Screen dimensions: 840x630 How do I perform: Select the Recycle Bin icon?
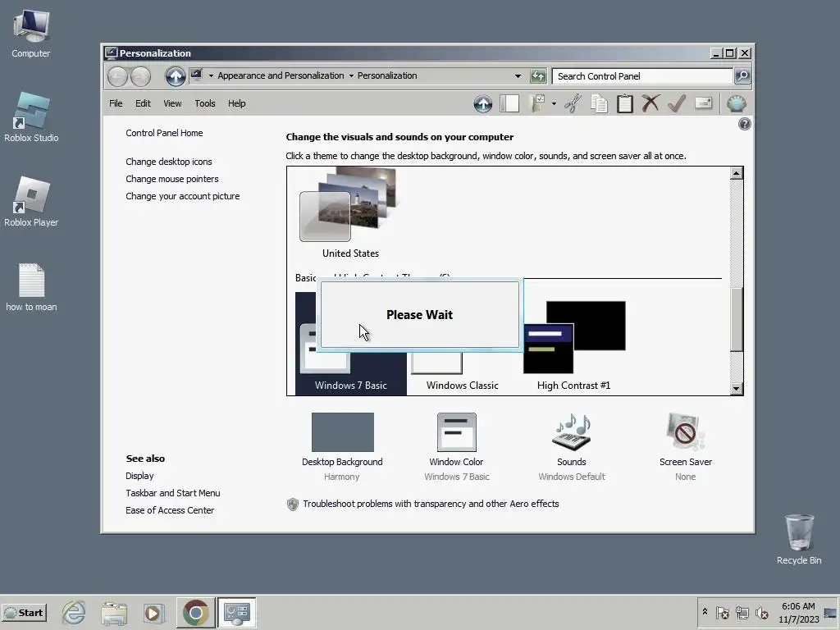pyautogui.click(x=799, y=540)
